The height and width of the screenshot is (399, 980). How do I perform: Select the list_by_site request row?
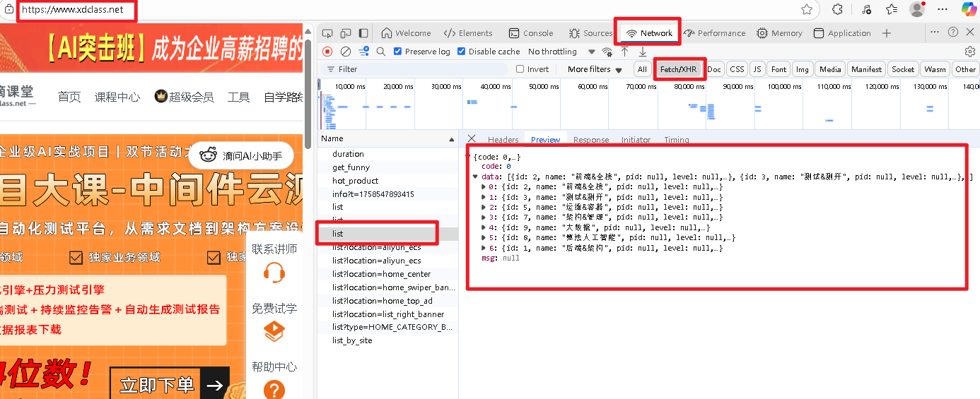387,340
